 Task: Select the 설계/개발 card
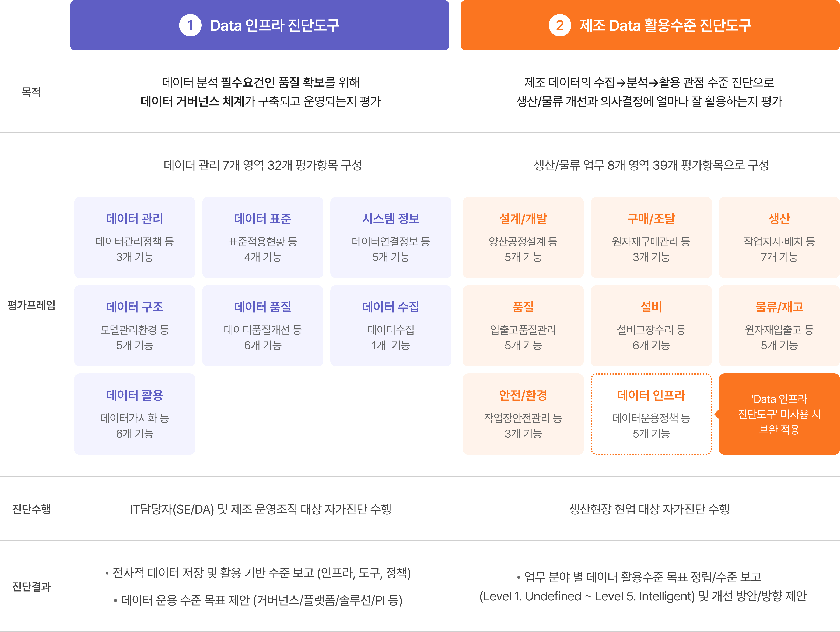[523, 237]
